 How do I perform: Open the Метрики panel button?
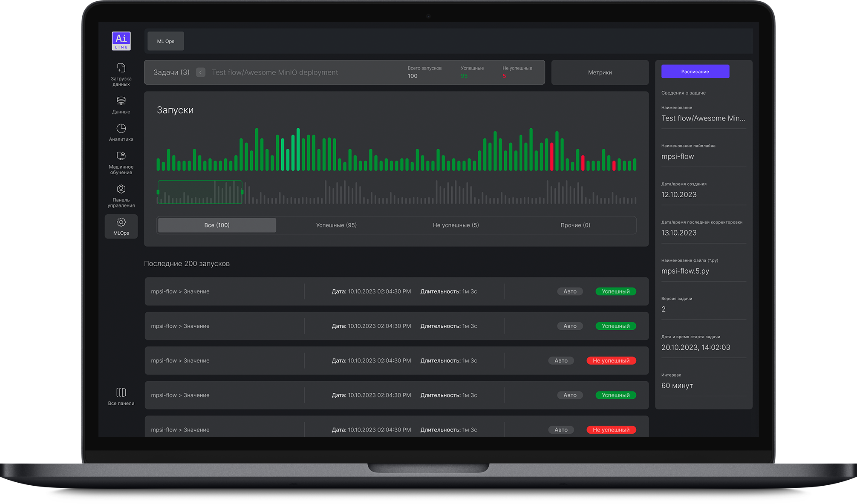[600, 72]
